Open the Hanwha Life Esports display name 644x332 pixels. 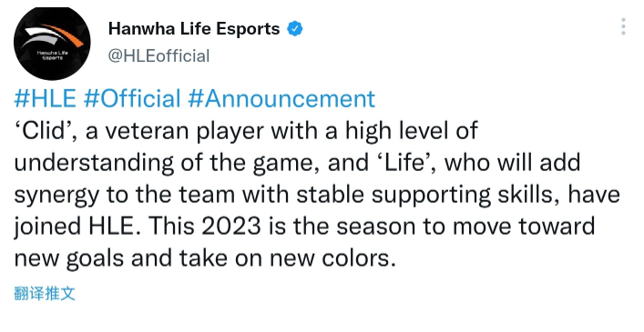pos(194,29)
